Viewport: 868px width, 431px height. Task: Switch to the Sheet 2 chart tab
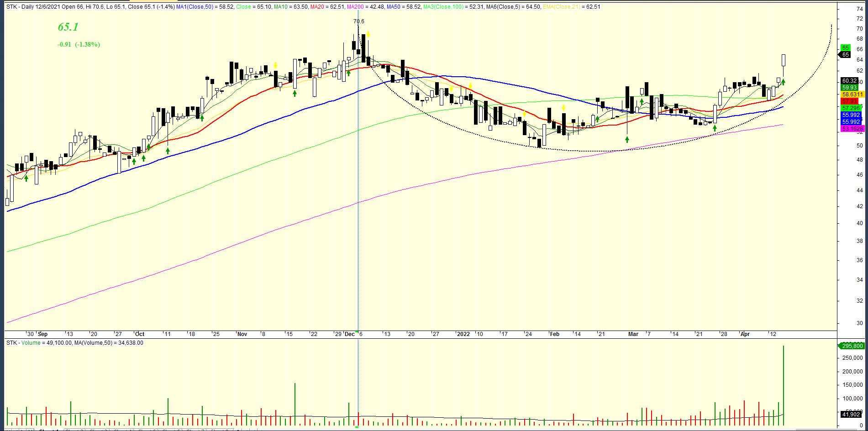pyautogui.click(x=74, y=430)
